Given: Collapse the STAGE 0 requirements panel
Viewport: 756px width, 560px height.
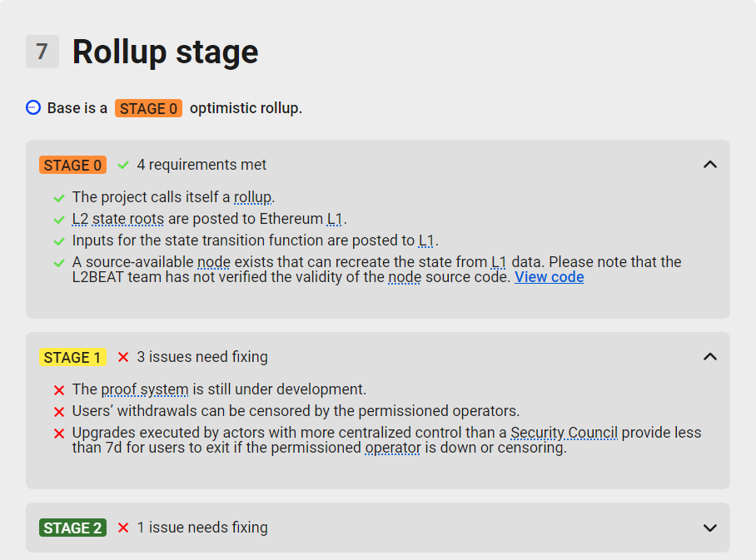Looking at the screenshot, I should click(709, 165).
